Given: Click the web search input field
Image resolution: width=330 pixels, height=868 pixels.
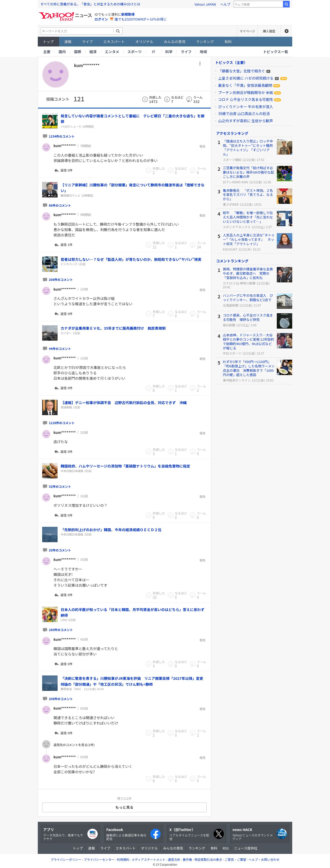Looking at the screenshot, I should click(258, 4).
